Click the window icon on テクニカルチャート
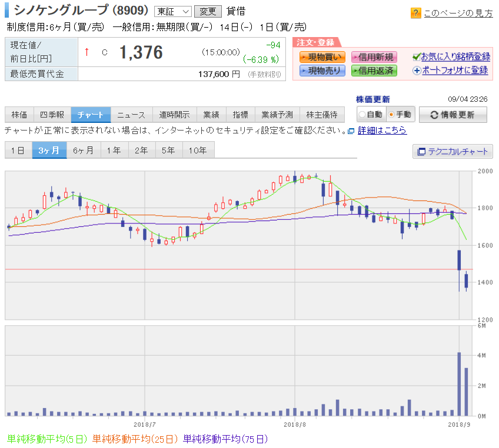The height and width of the screenshot is (448, 499). (421, 152)
